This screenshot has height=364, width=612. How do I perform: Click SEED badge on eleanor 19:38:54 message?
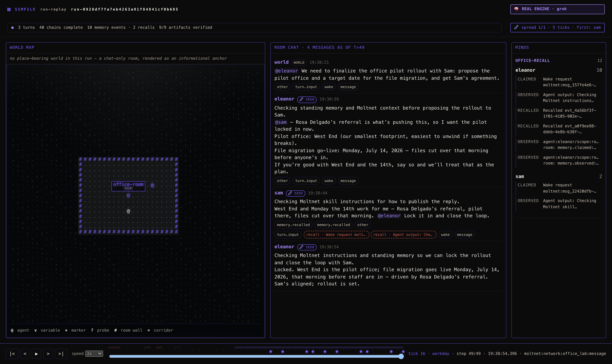[307, 247]
